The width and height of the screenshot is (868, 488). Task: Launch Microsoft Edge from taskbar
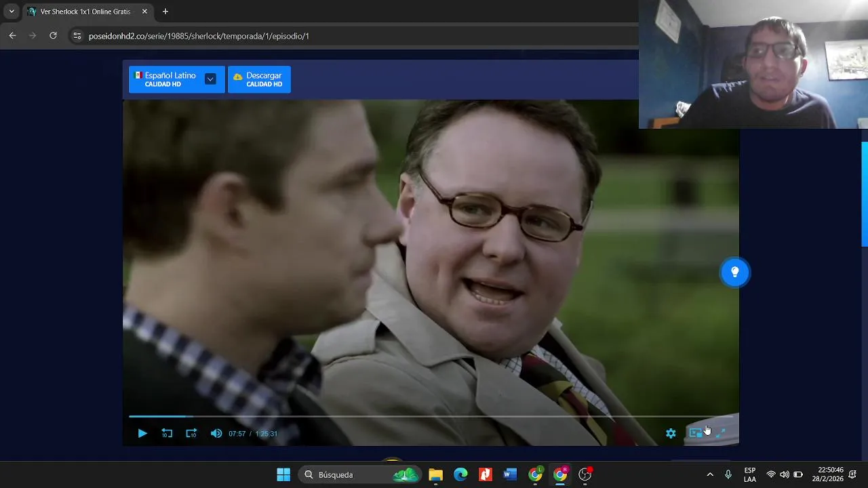click(x=460, y=474)
